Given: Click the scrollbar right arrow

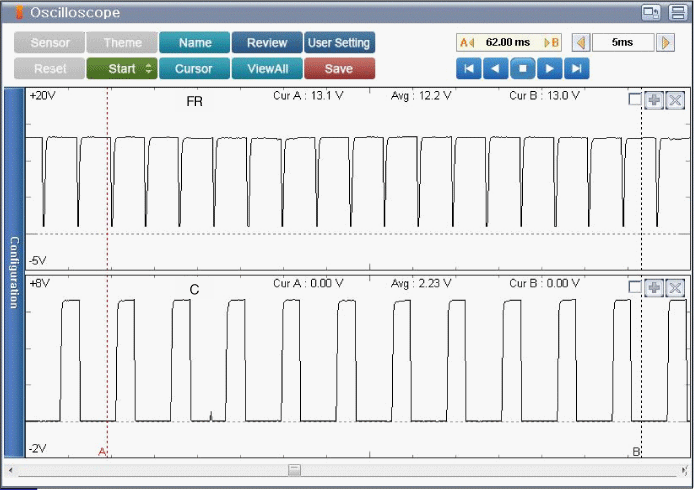Looking at the screenshot, I should (684, 470).
